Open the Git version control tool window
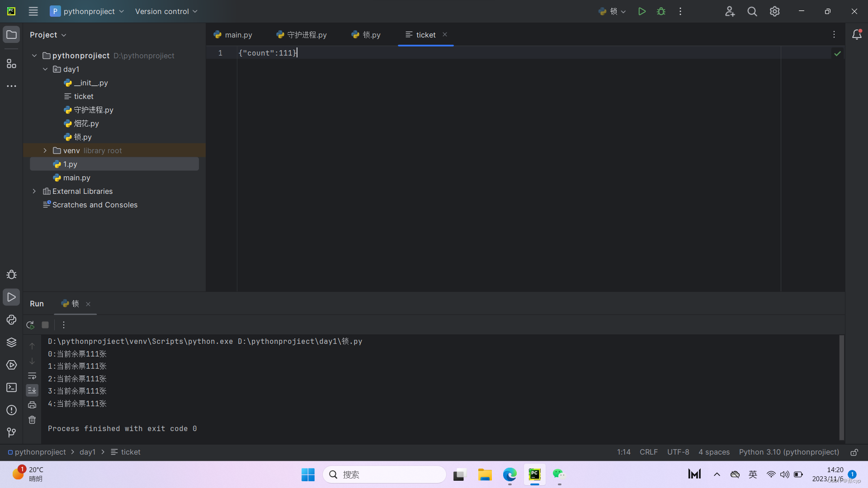Screen dimensions: 868x488 point(11,432)
